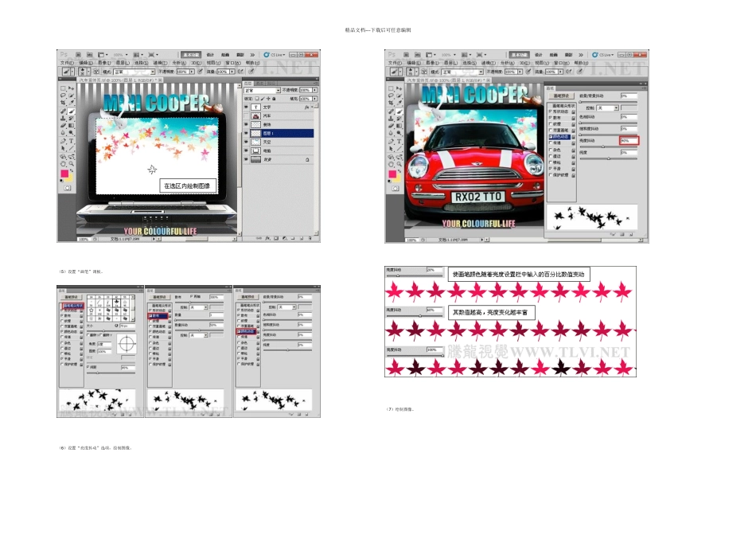Screen dimensions: 756x535
Task: Select the Pen tool in laptop-canvas window
Action: tap(63, 142)
